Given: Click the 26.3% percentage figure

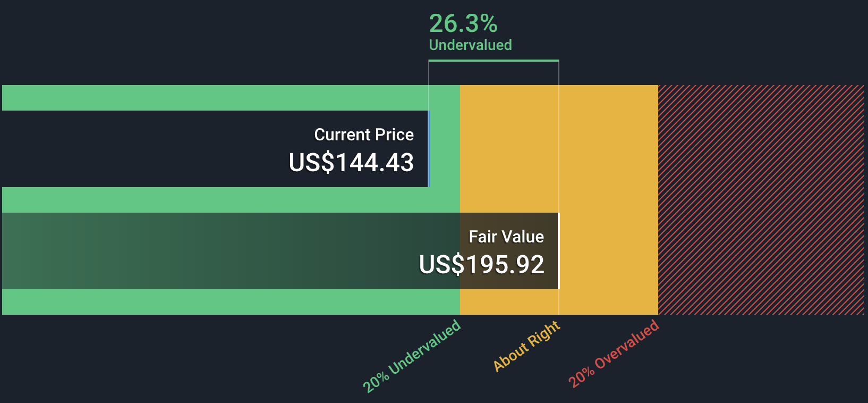Looking at the screenshot, I should (463, 23).
